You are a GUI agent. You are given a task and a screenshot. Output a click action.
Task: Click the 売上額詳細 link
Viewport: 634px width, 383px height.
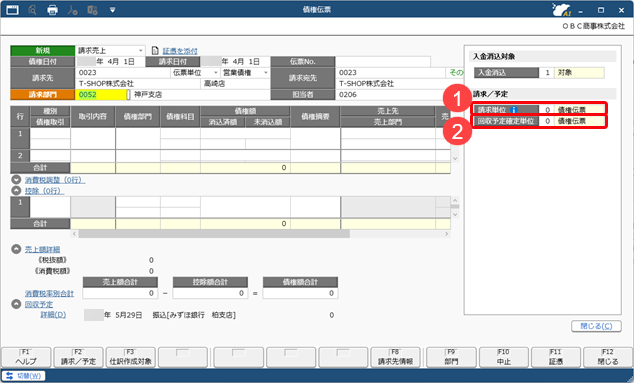coord(42,250)
